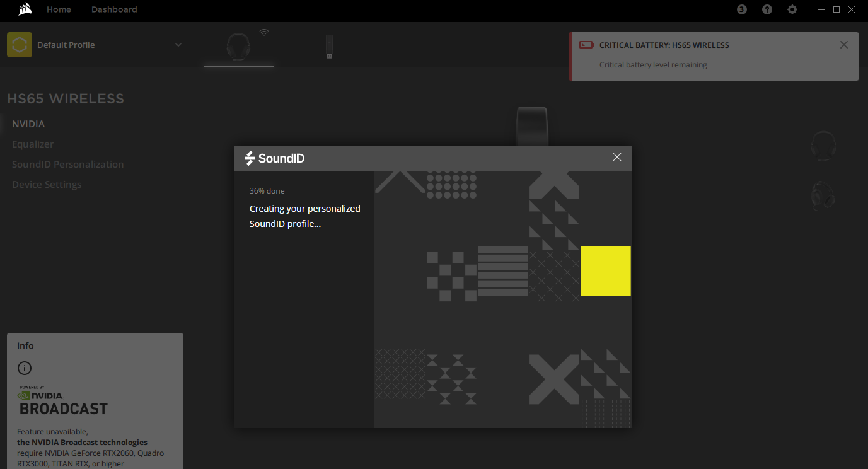The width and height of the screenshot is (868, 469).
Task: Click CRITICAL BATTERY: HS65 WIRELESS heading
Action: coord(664,45)
